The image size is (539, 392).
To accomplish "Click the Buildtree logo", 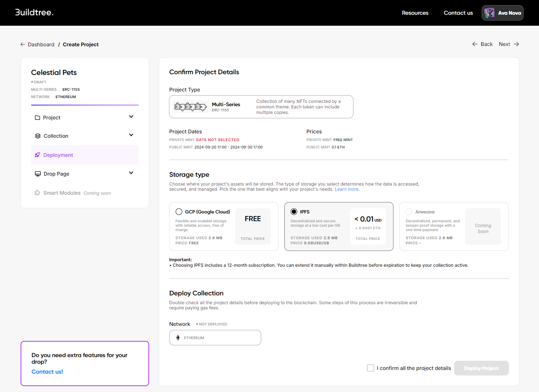I will [x=34, y=12].
